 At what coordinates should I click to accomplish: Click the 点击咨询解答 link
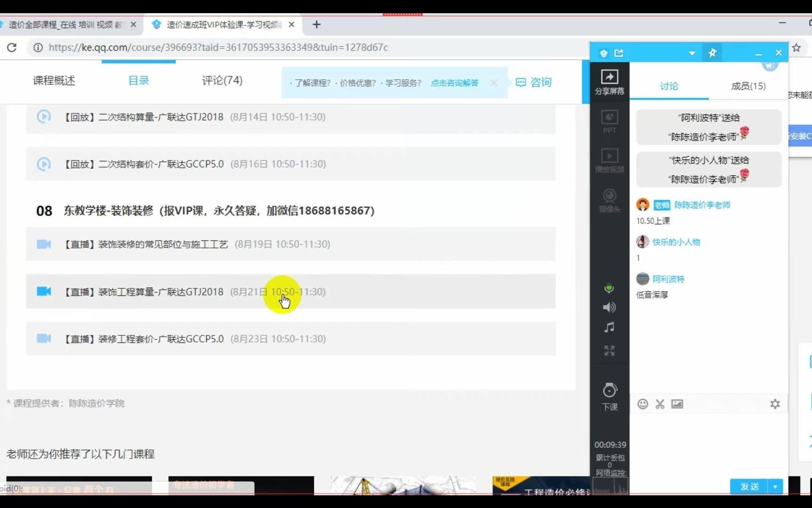pos(455,83)
